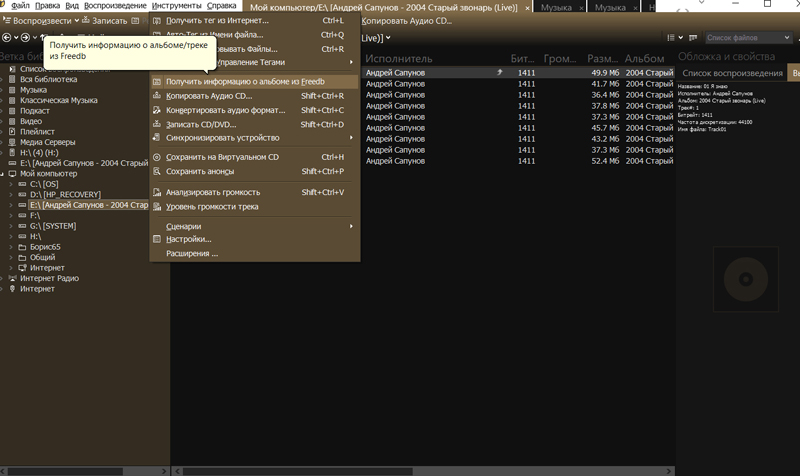This screenshot has width=800, height=476.
Task: Click the list view layout icon in the toolbar
Action: click(x=671, y=38)
